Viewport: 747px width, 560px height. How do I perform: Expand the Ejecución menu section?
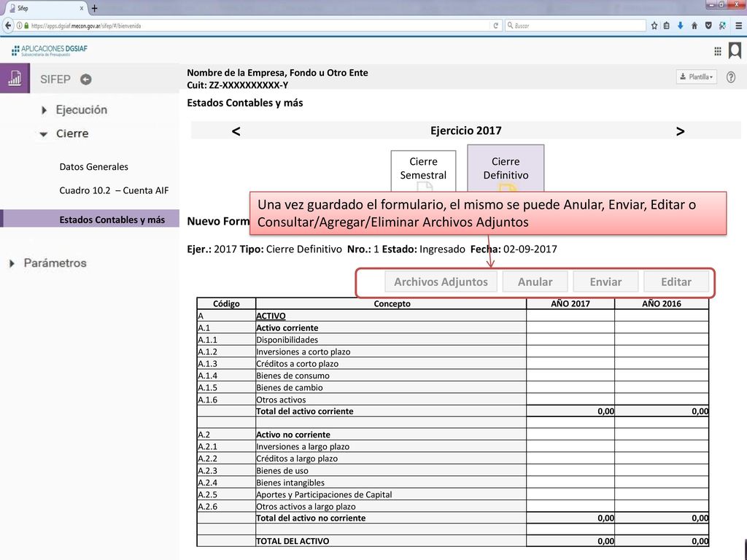pos(75,110)
